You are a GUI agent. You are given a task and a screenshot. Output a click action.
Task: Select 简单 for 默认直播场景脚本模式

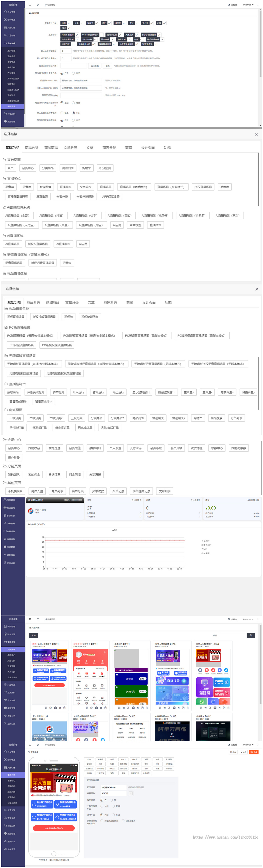click(x=62, y=113)
